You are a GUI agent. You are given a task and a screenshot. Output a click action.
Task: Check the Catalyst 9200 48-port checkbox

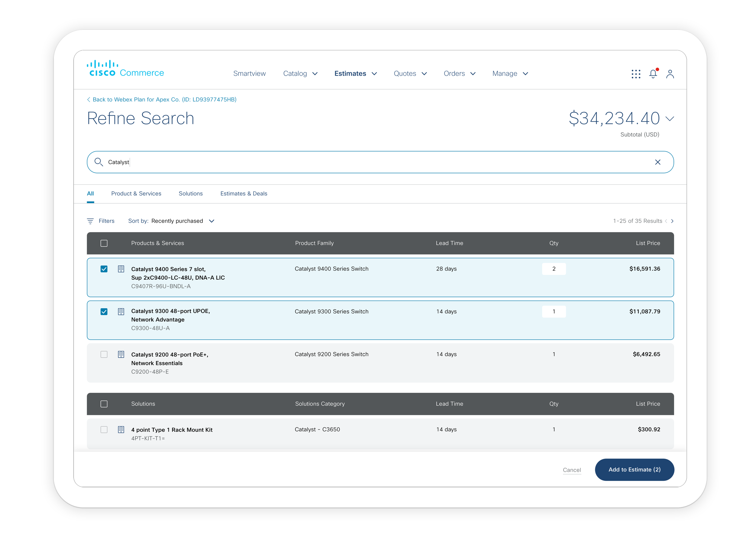[x=104, y=354]
